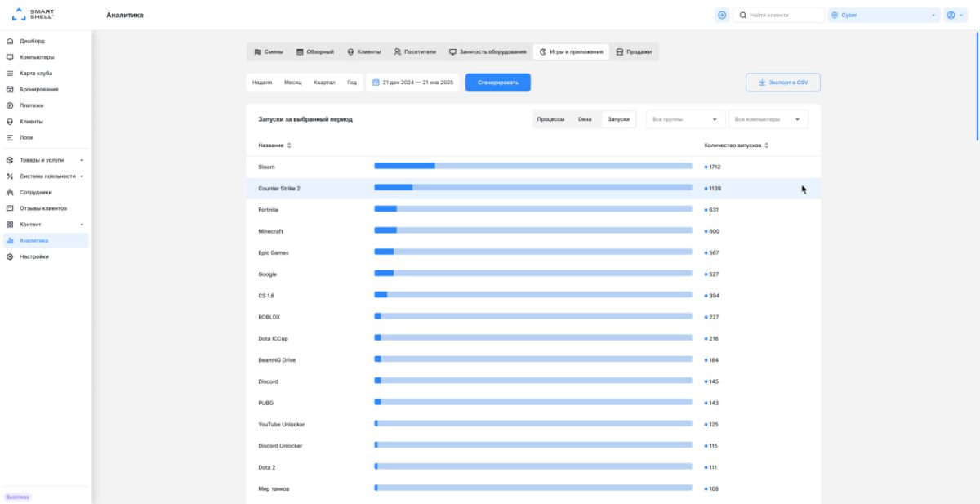Click the Business plan badge

17,497
